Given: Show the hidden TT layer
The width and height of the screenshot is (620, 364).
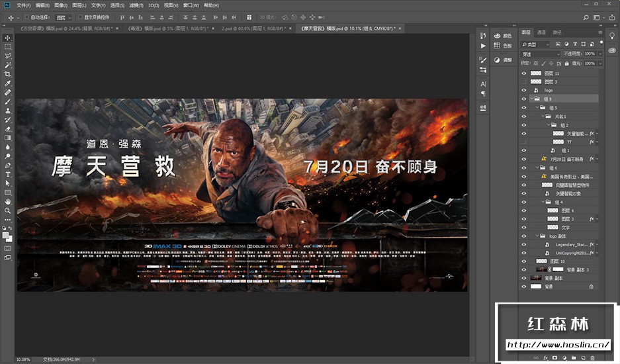Looking at the screenshot, I should [x=524, y=142].
